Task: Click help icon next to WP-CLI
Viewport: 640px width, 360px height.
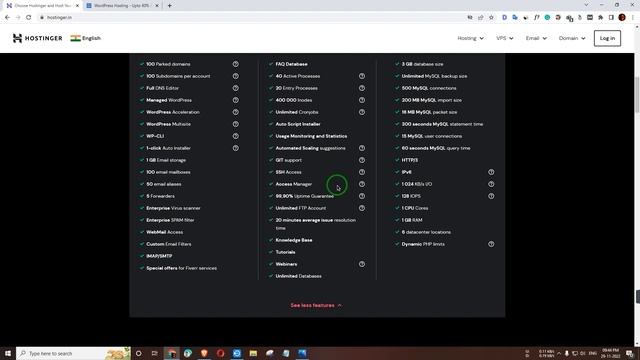Action: (x=236, y=136)
